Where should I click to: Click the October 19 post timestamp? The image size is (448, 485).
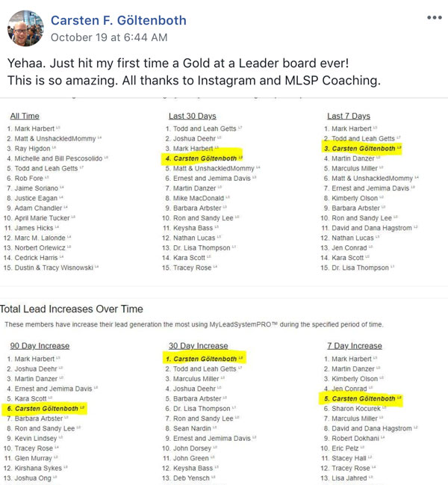click(x=109, y=37)
